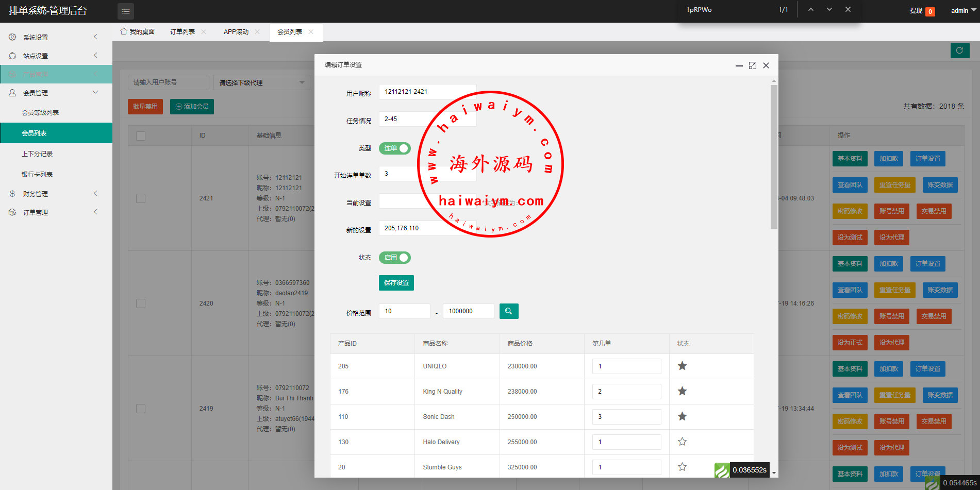Check the checkbox for member 2421
This screenshot has height=490, width=980.
tap(141, 198)
